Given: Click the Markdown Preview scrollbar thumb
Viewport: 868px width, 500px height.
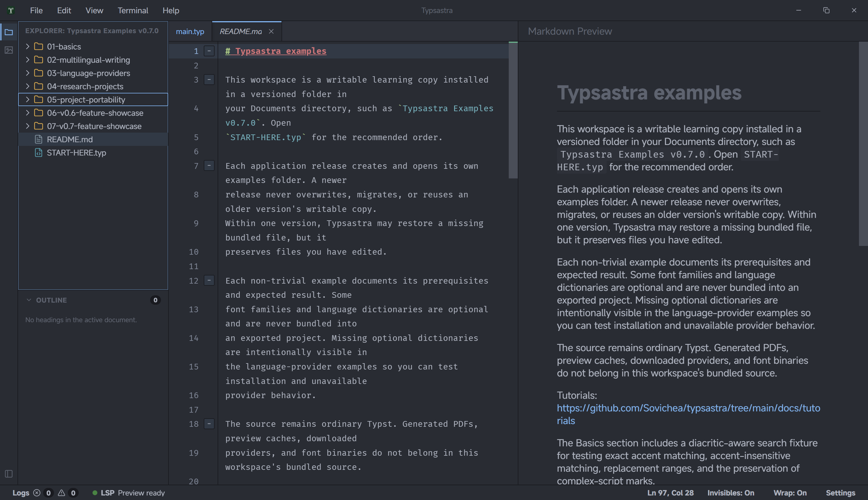Looking at the screenshot, I should point(863,144).
